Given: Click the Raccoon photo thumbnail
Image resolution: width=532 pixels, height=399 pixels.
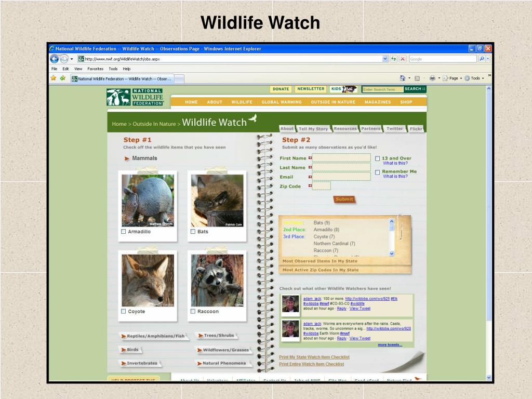Looking at the screenshot, I should (x=217, y=280).
